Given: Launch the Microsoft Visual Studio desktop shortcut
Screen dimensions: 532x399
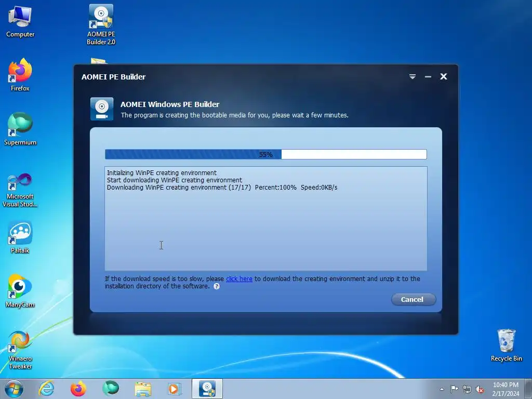Looking at the screenshot, I should 20,190.
